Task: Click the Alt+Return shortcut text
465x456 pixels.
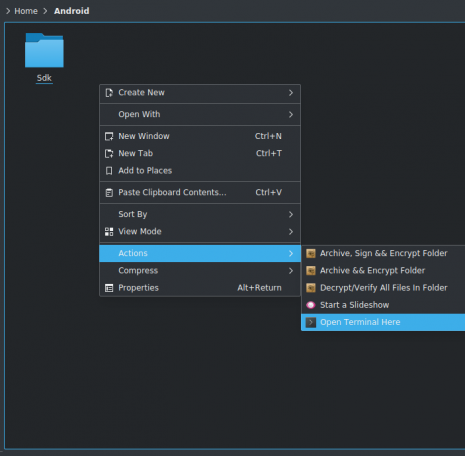Action: coord(259,288)
